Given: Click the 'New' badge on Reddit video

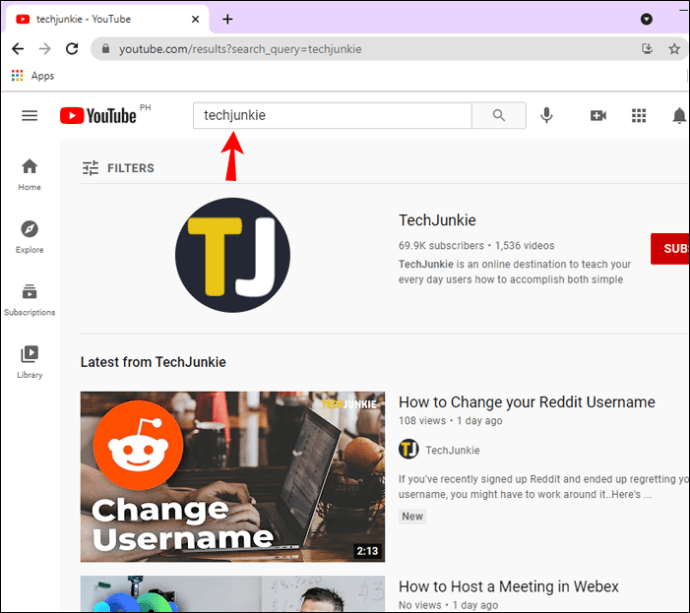Looking at the screenshot, I should [412, 516].
